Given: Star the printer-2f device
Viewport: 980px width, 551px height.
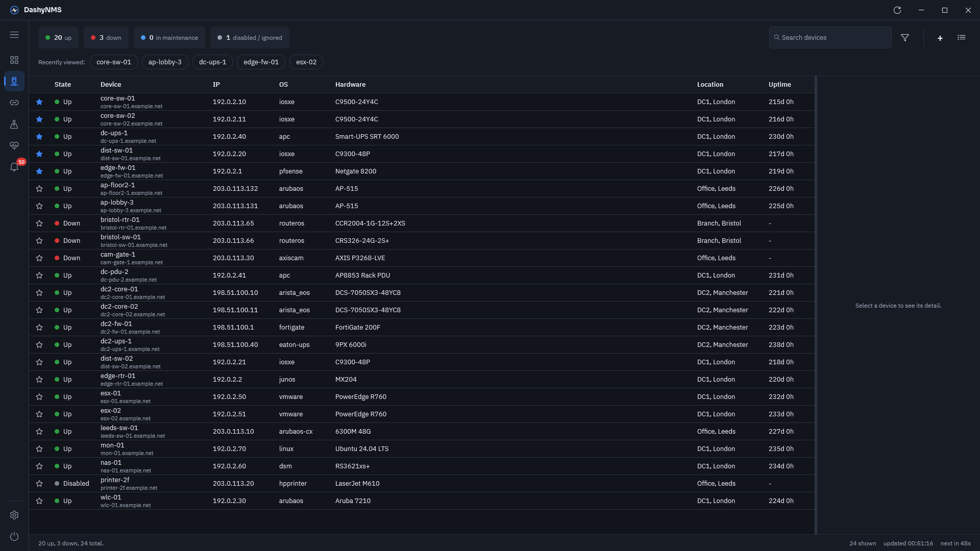Looking at the screenshot, I should [x=39, y=484].
